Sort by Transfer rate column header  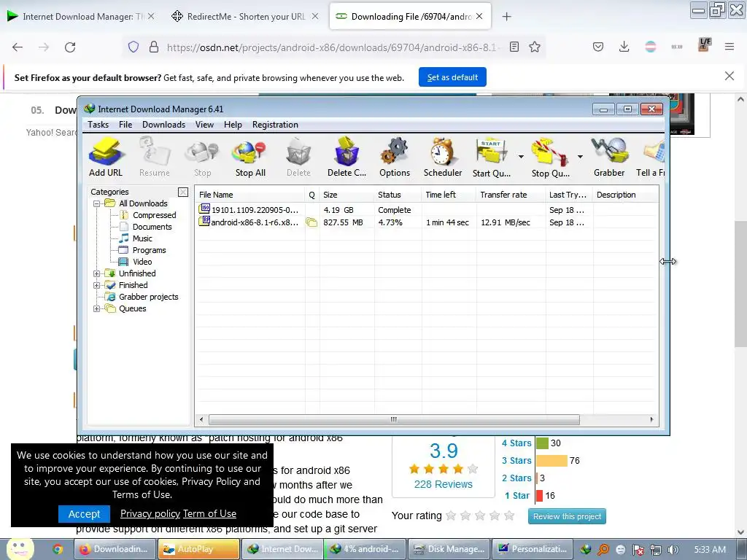point(511,195)
